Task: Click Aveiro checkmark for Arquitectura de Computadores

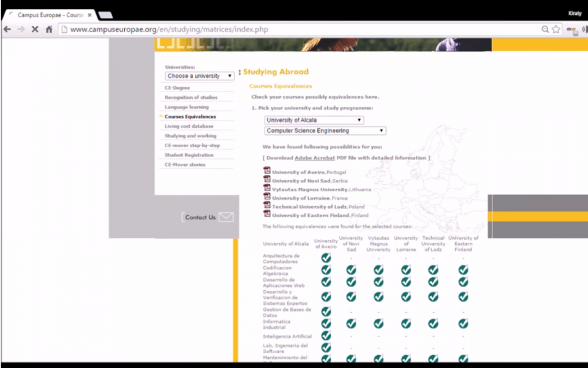Action: 326,258
